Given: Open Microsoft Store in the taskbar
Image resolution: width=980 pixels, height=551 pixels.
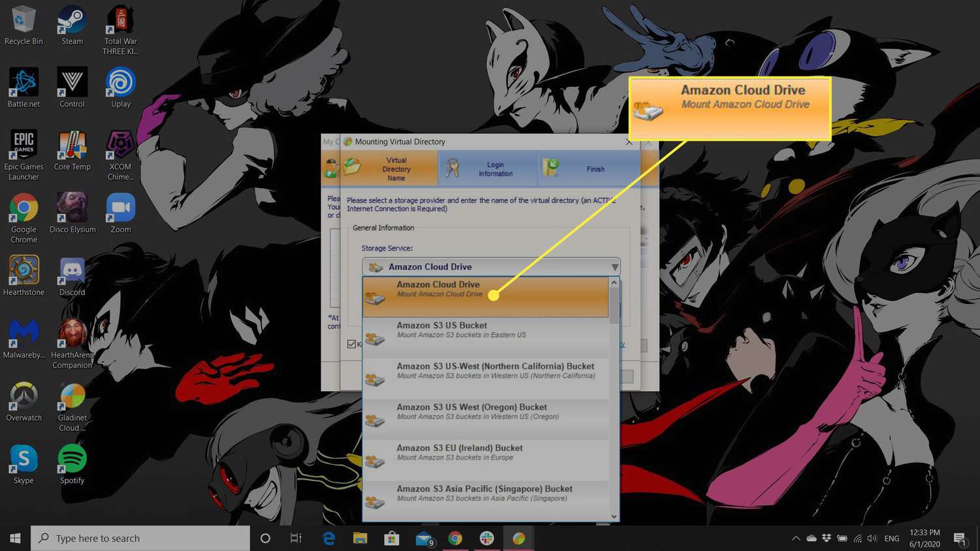Looking at the screenshot, I should [391, 538].
